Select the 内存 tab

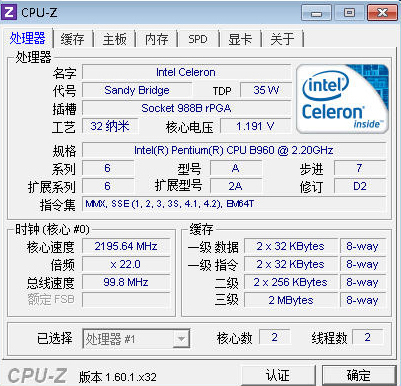156,39
